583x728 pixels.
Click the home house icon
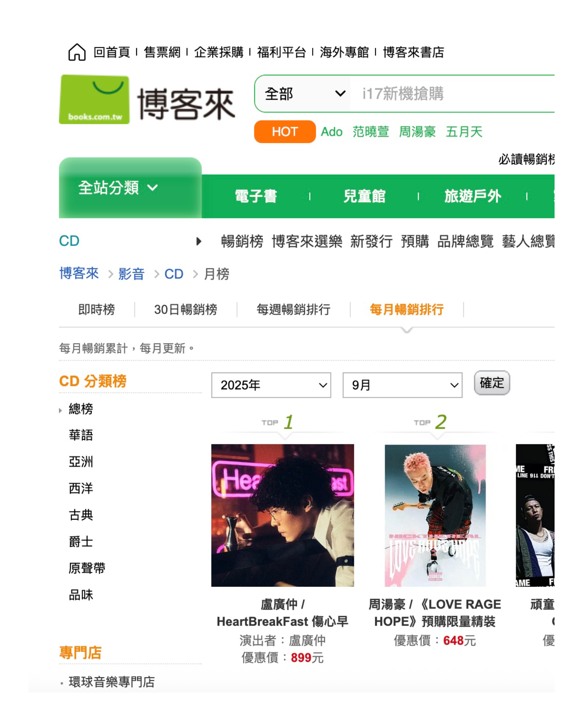77,52
